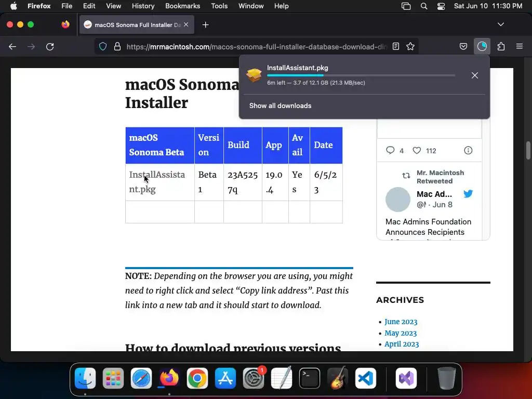Image resolution: width=532 pixels, height=399 pixels.
Task: Open Safari from the dock
Action: tap(141, 378)
